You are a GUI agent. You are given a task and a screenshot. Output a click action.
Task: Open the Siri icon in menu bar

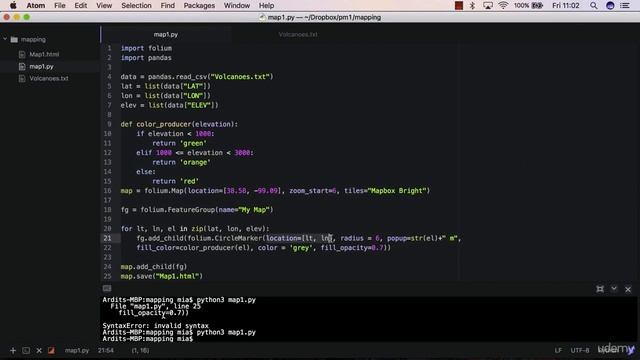coord(610,6)
